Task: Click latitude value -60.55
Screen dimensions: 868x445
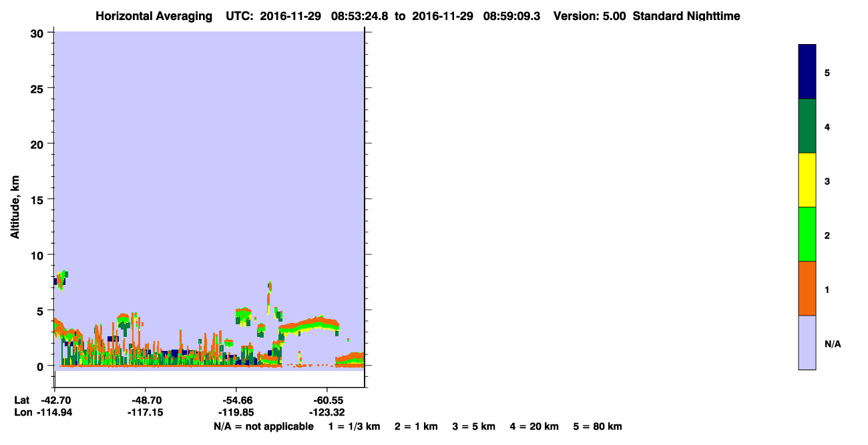Action: point(327,400)
